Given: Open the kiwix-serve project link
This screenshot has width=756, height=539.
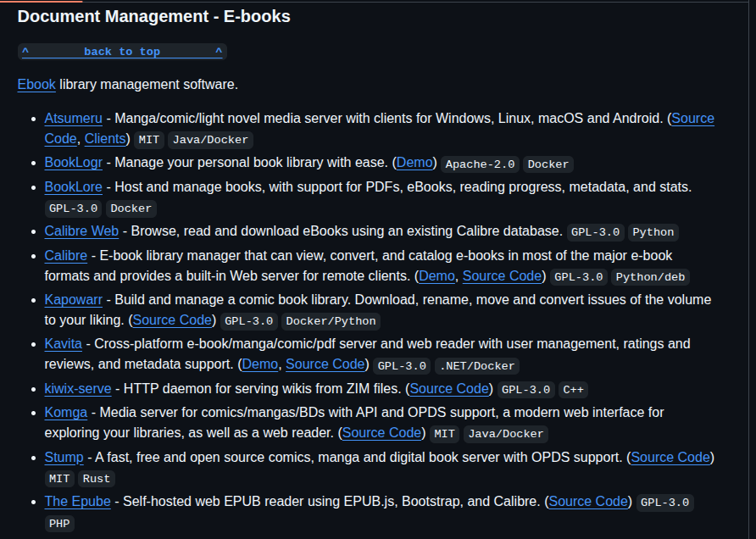Looking at the screenshot, I should tap(77, 389).
